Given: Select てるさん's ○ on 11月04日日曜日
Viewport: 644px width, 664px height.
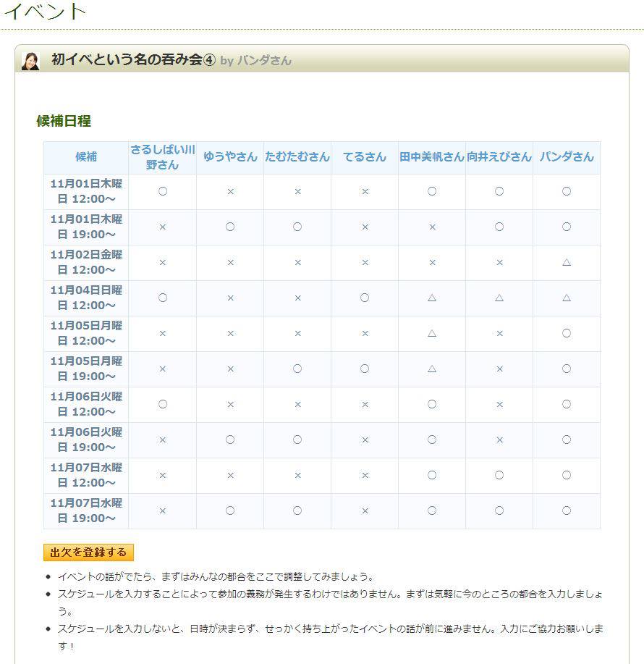Looking at the screenshot, I should tap(364, 298).
